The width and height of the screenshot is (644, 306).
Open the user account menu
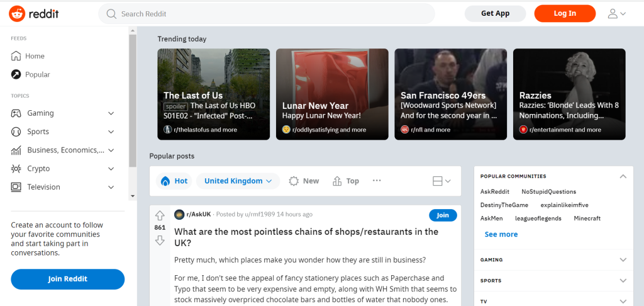[x=617, y=14]
